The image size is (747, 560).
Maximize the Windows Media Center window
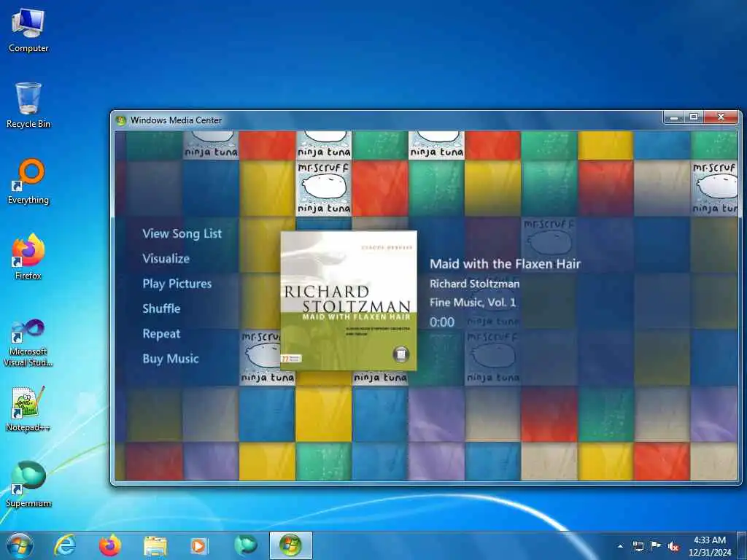pyautogui.click(x=694, y=117)
